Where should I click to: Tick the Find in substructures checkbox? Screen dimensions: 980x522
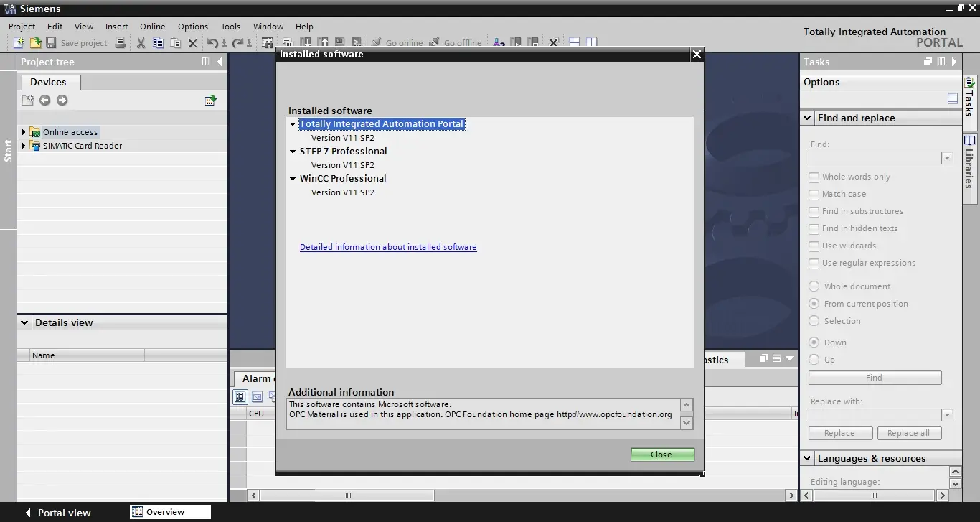[x=814, y=212]
